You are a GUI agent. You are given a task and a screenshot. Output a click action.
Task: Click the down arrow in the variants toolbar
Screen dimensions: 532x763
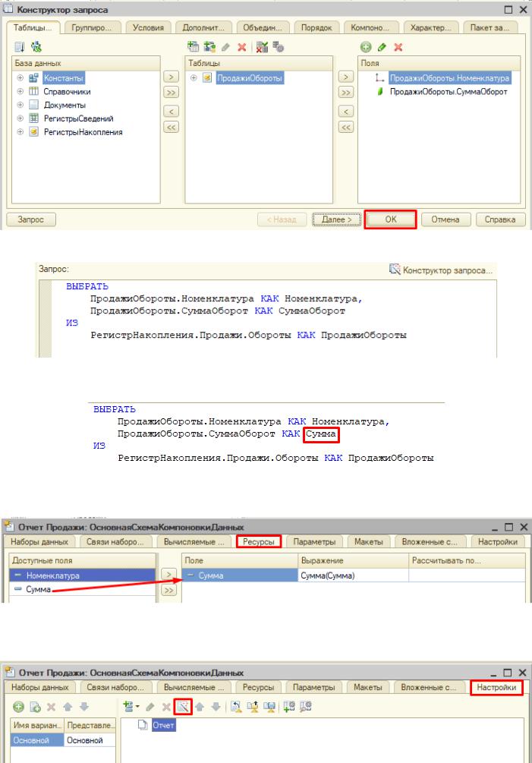83,707
